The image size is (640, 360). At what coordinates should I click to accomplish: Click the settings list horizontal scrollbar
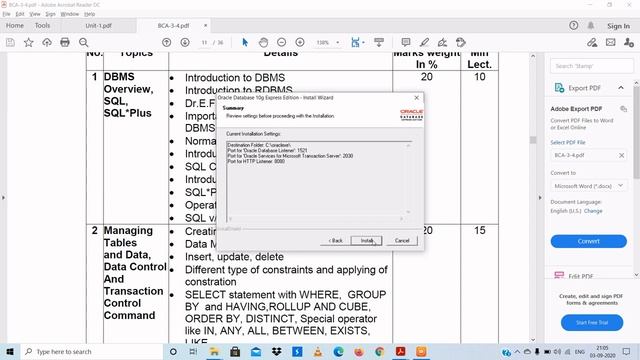(316, 219)
